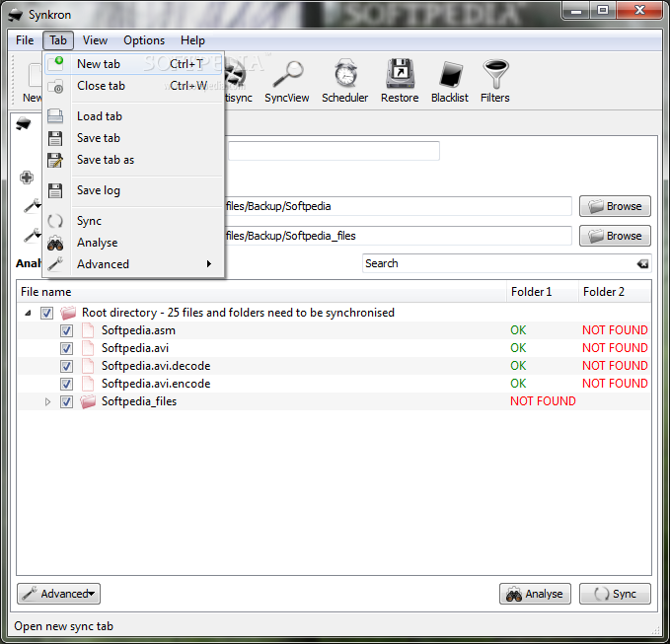Click the Root directory folder icon

pyautogui.click(x=68, y=313)
